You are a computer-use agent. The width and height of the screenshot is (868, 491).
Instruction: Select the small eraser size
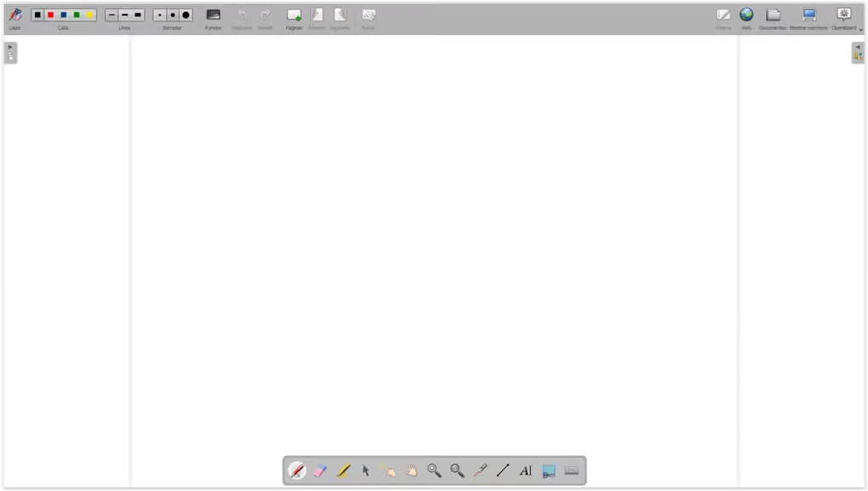pyautogui.click(x=159, y=15)
